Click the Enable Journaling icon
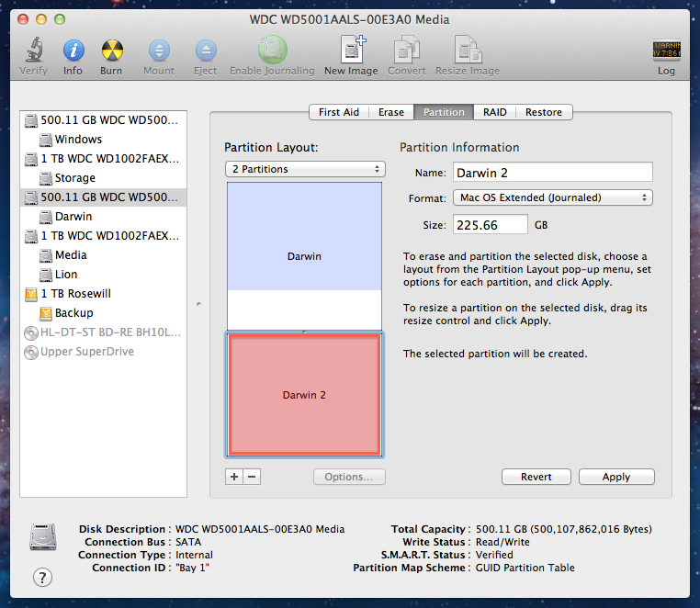Image resolution: width=700 pixels, height=608 pixels. (272, 50)
